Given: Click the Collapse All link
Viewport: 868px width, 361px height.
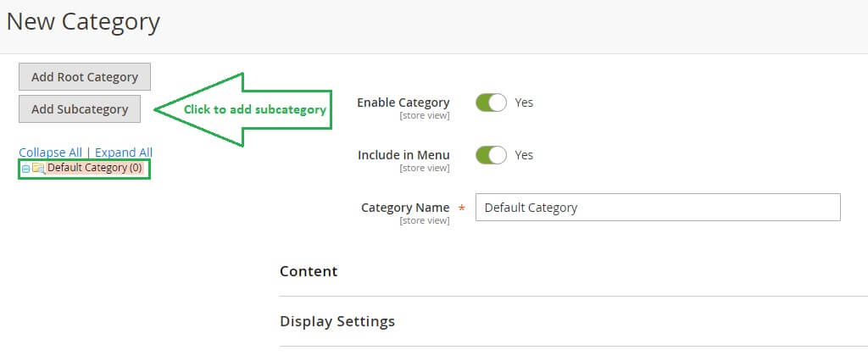Looking at the screenshot, I should (50, 153).
